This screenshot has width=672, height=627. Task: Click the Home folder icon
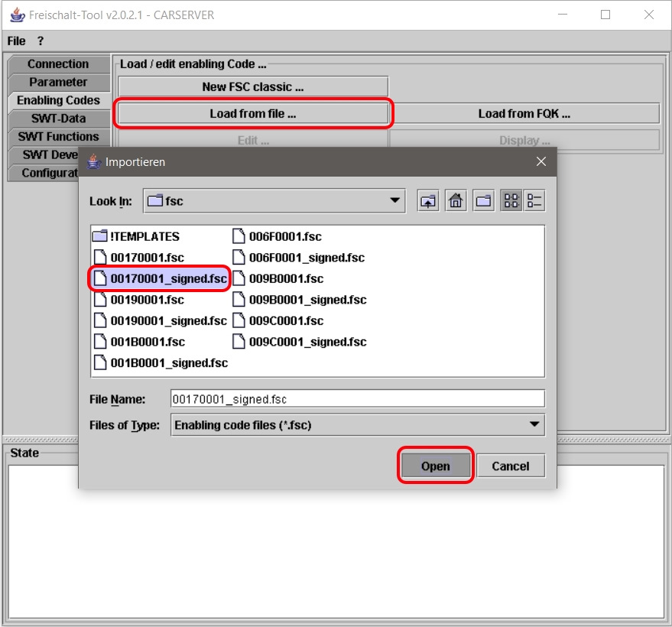pyautogui.click(x=456, y=200)
